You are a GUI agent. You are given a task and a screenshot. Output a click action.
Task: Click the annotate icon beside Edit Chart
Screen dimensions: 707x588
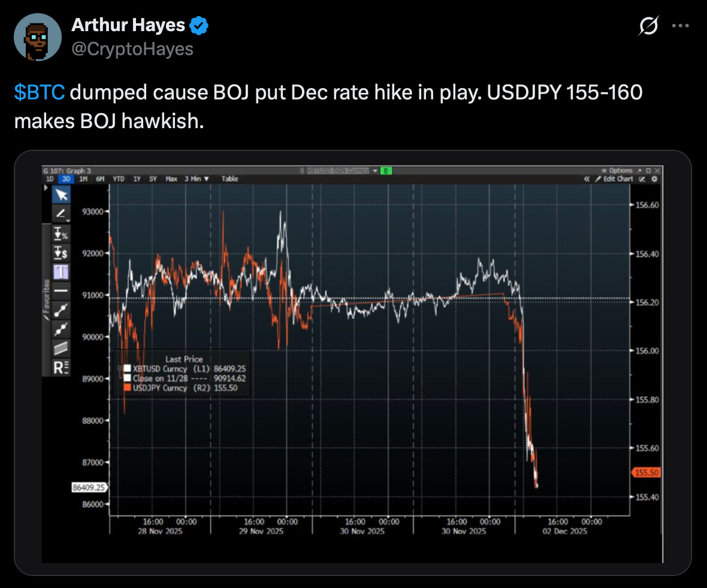(642, 179)
